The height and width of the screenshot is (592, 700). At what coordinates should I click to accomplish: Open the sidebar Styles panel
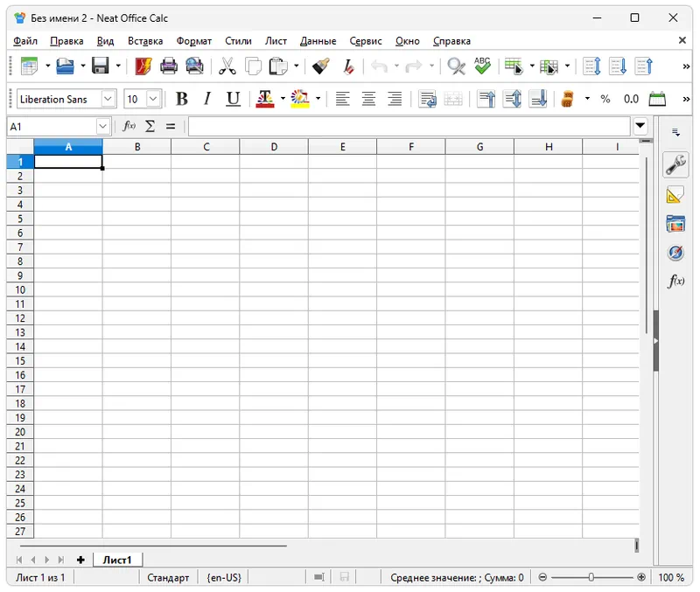(x=675, y=195)
